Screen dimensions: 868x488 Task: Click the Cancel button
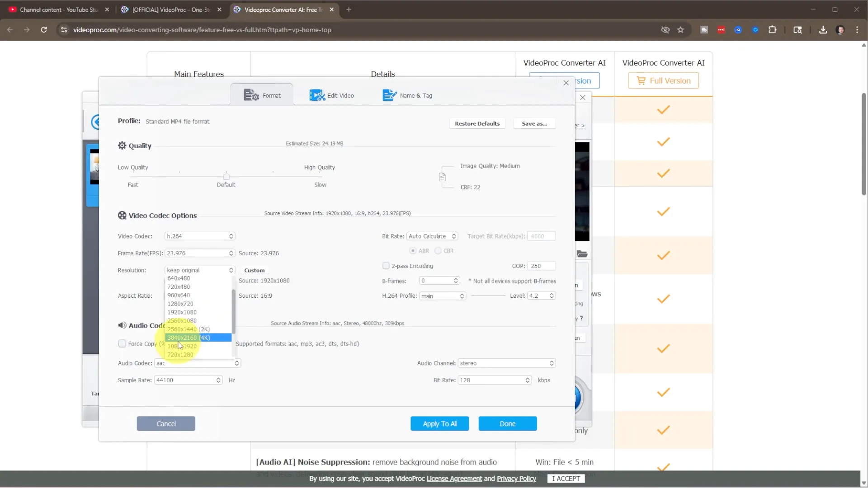(166, 424)
